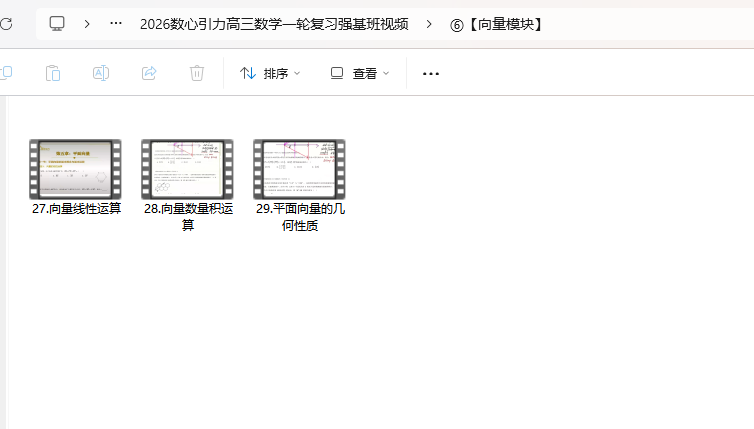
Task: Show hidden path via breadcrumb ellipsis
Action: click(116, 24)
